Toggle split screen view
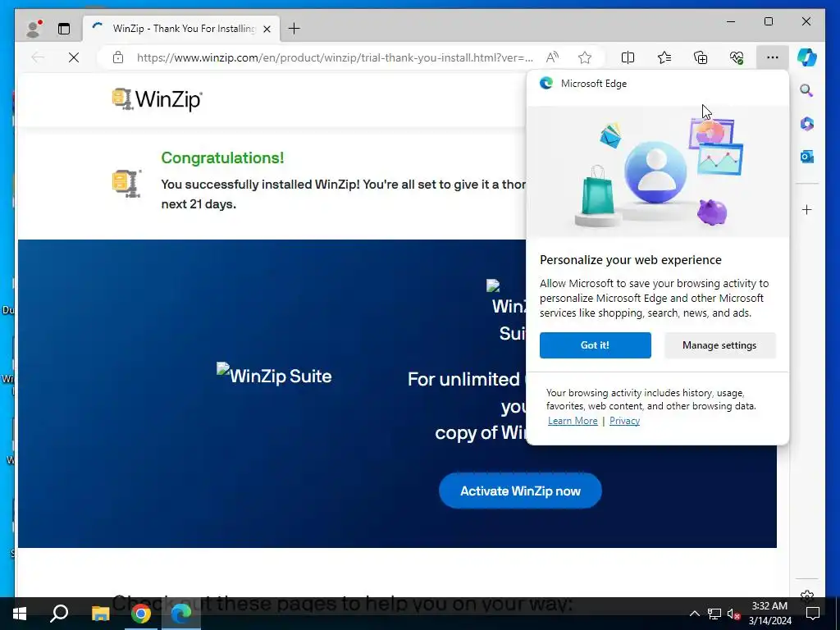The height and width of the screenshot is (630, 840). click(628, 57)
